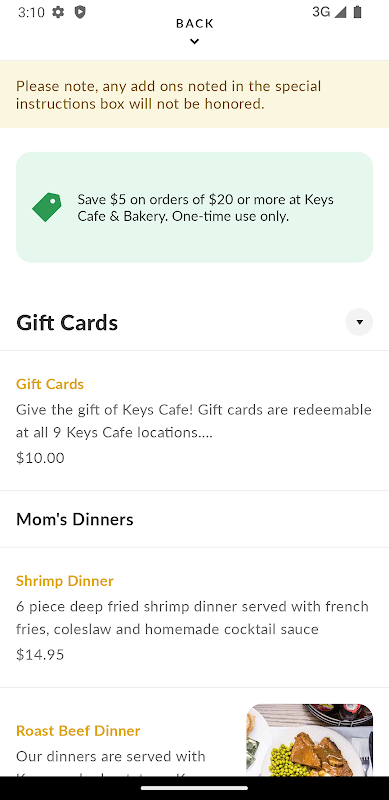Tap the Roast Beef Dinner photo thumbnail

(x=309, y=740)
